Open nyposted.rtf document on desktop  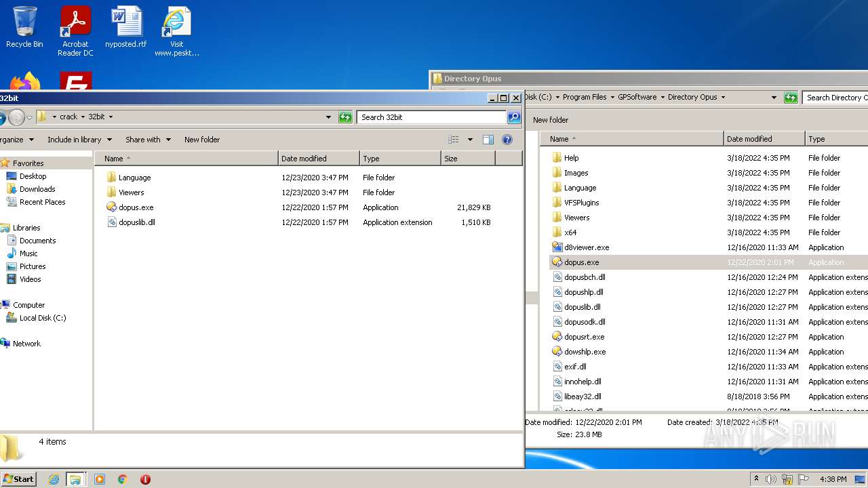pyautogui.click(x=126, y=28)
